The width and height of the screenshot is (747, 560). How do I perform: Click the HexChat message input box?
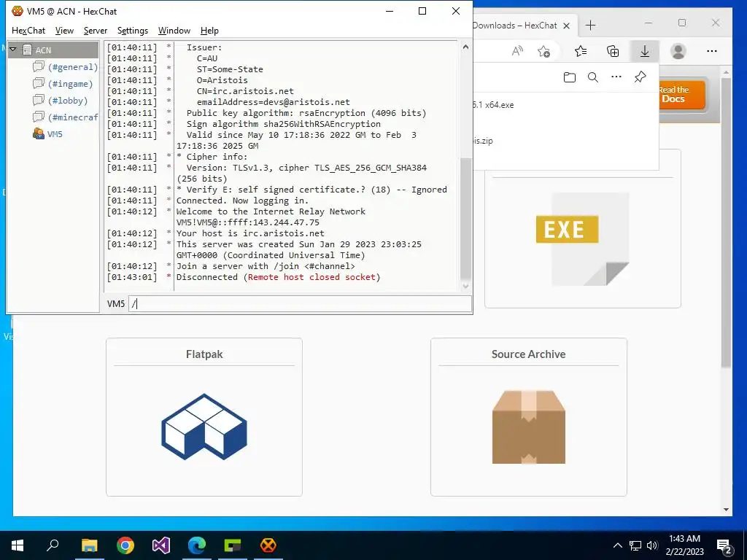point(300,304)
